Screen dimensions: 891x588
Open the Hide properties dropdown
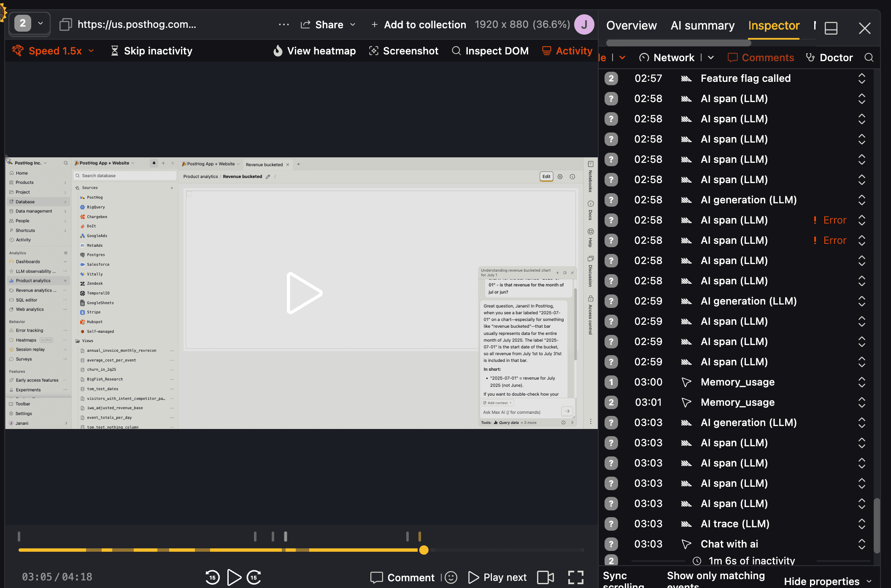pos(828,582)
